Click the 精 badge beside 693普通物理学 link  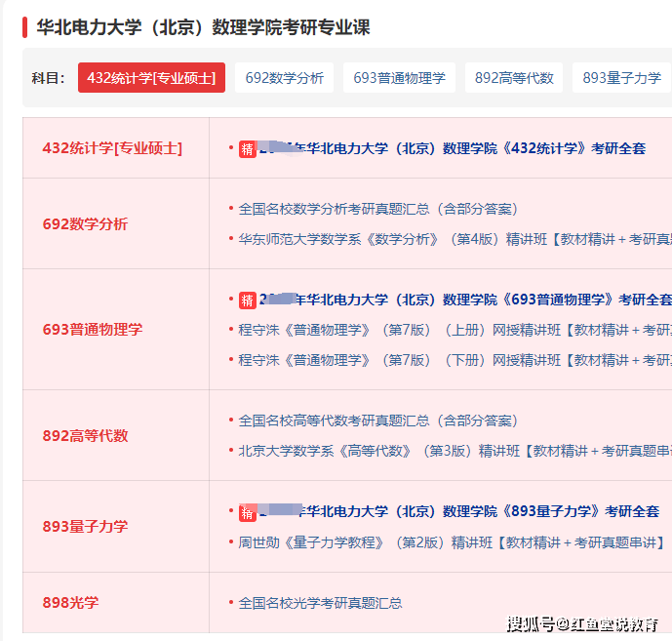tap(248, 300)
